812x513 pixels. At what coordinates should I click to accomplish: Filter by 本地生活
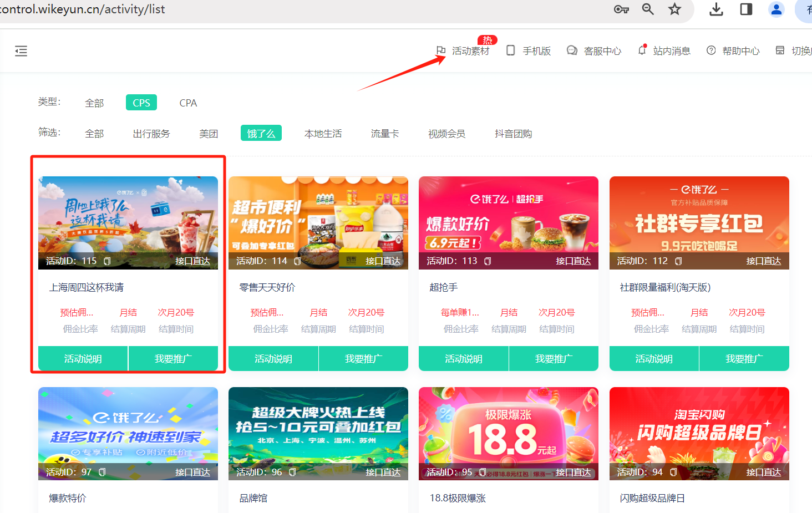point(323,134)
